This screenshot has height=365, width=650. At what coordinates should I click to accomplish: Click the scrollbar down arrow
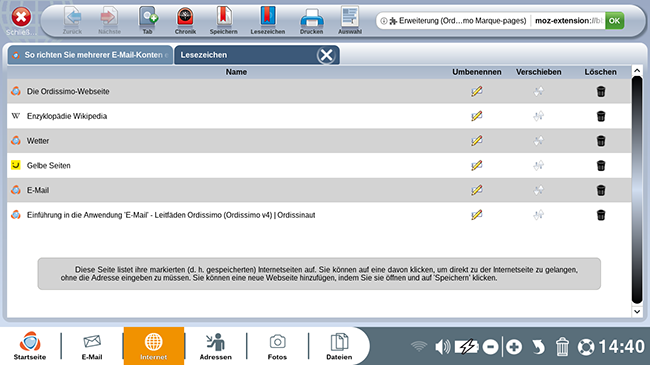click(637, 311)
